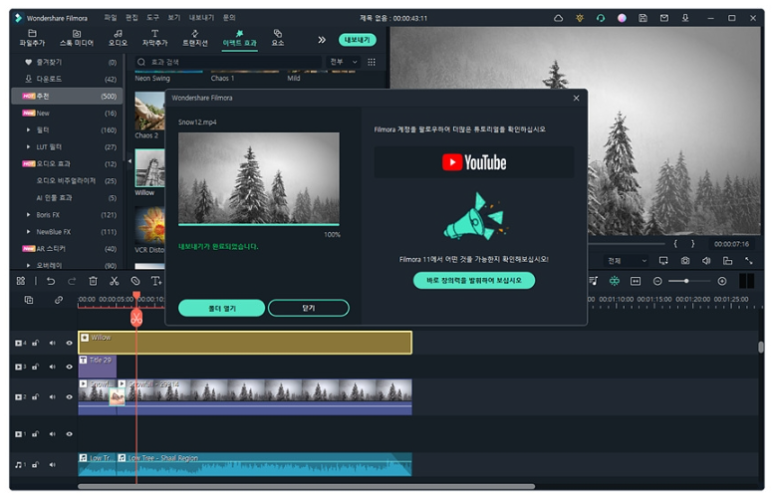Open the 보기 menu
This screenshot has width=773, height=496.
point(174,18)
